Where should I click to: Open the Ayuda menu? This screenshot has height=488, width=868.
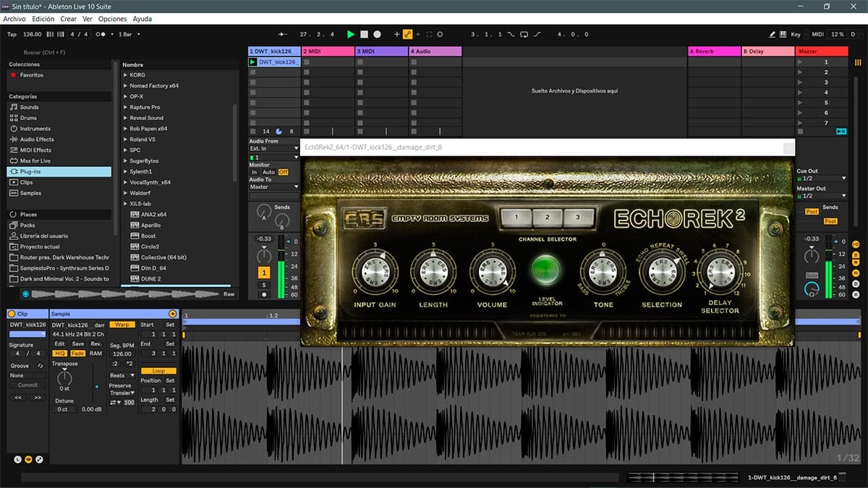pos(142,19)
